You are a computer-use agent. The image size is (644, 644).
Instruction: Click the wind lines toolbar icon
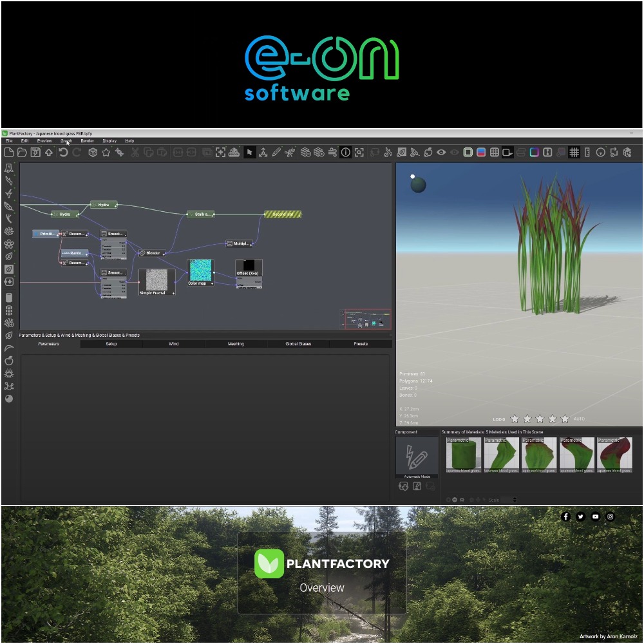tap(332, 153)
